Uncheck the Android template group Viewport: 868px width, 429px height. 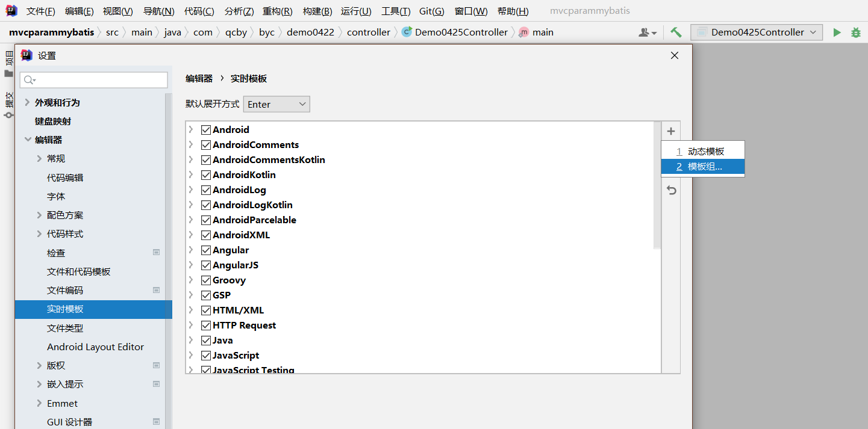point(206,129)
